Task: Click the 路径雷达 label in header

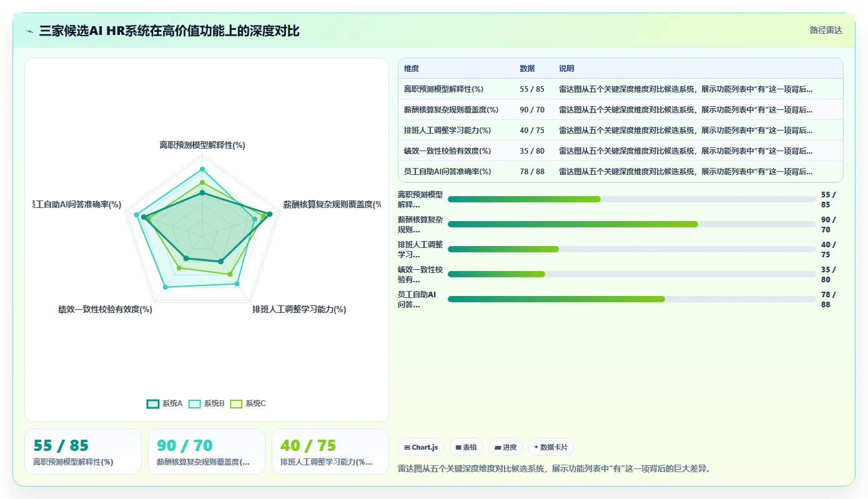Action: (826, 30)
